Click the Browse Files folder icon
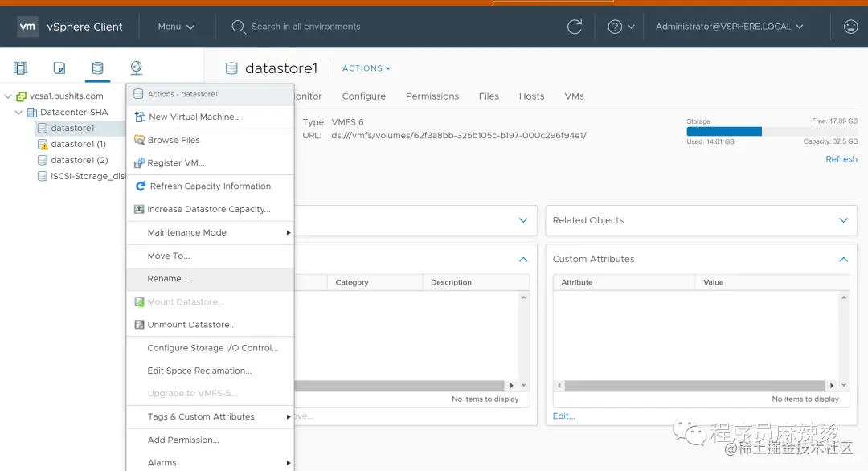The image size is (868, 471). pyautogui.click(x=140, y=140)
